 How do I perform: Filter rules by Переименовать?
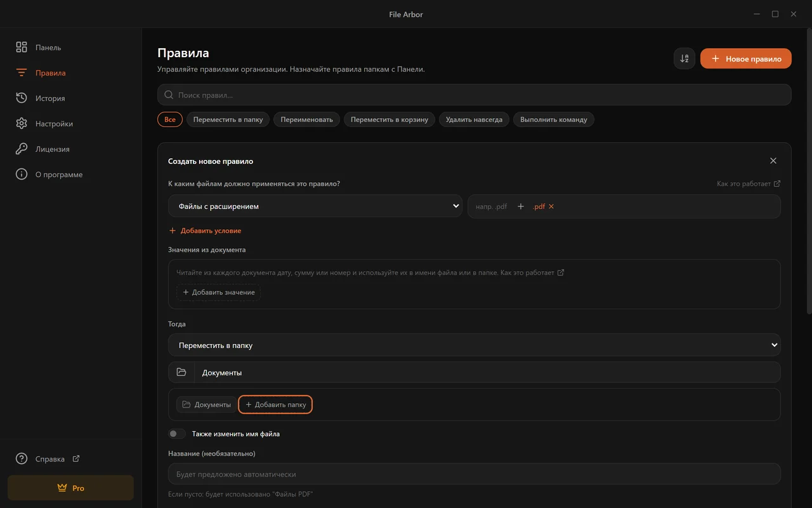point(306,119)
